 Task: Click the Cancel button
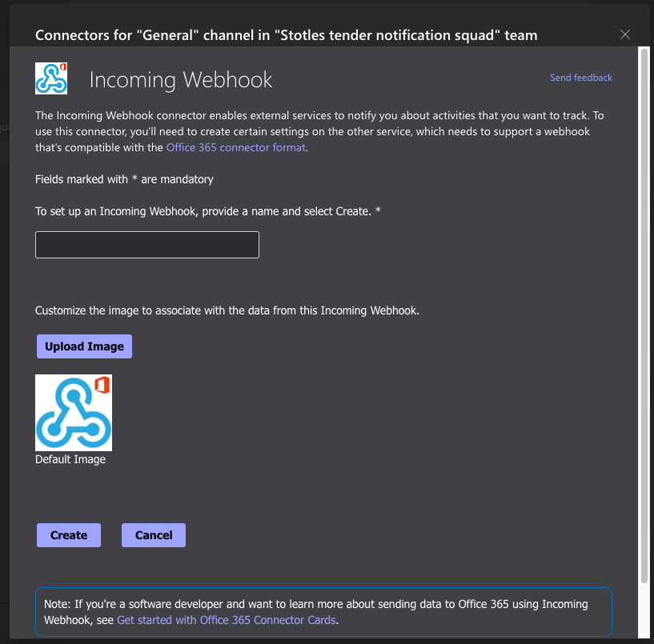(154, 535)
